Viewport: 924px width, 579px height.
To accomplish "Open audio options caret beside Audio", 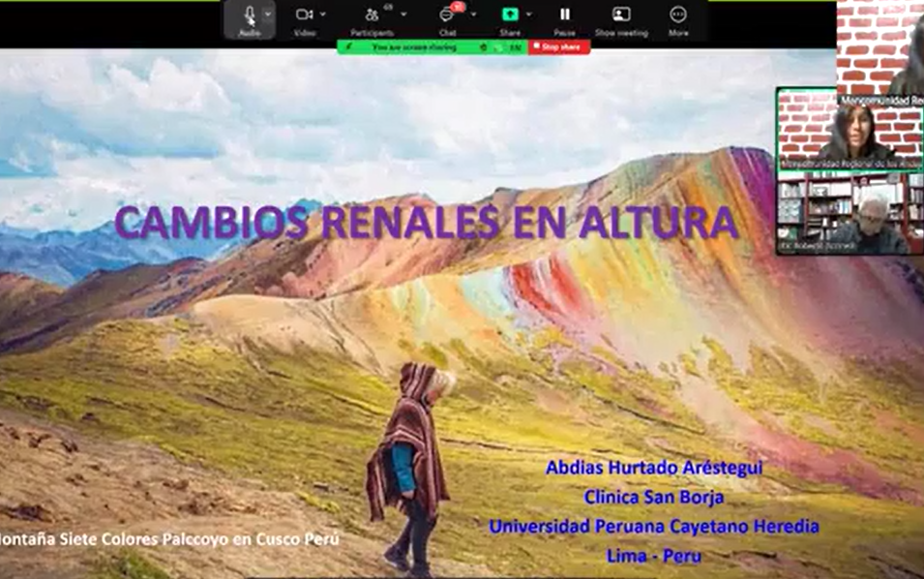I will pyautogui.click(x=268, y=15).
